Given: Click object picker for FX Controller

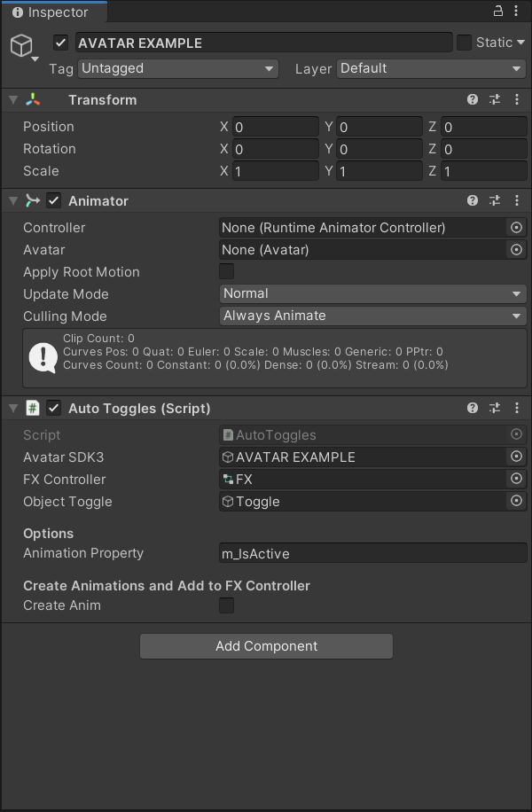Looking at the screenshot, I should coord(517,480).
